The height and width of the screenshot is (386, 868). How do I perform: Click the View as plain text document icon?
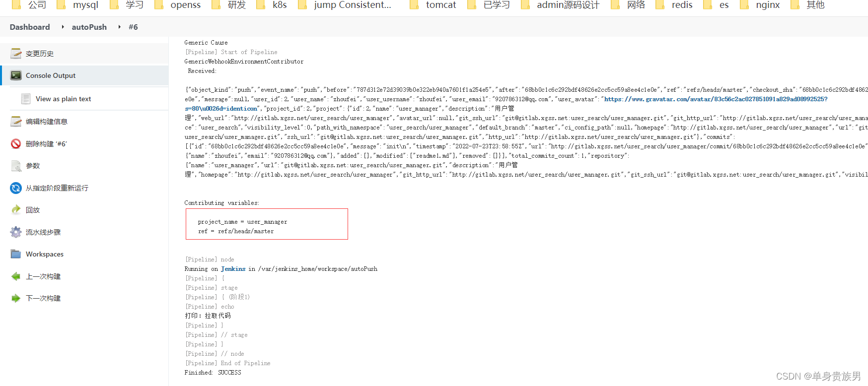[26, 99]
